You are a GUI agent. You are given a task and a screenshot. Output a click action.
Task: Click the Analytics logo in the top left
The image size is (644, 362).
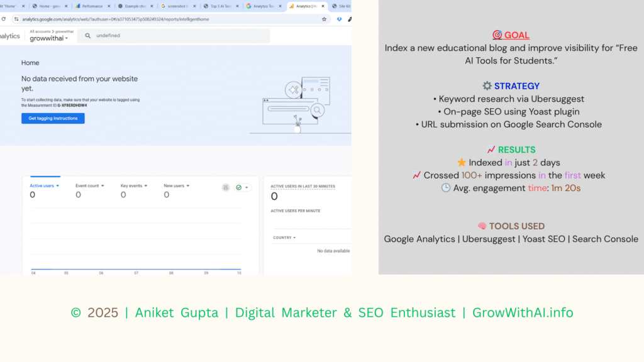click(x=9, y=35)
